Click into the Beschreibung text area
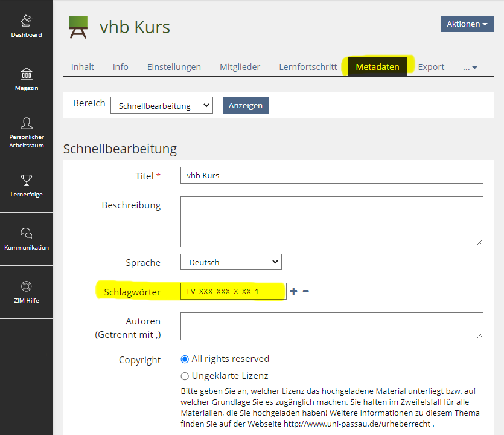The height and width of the screenshot is (435, 504). [x=331, y=221]
